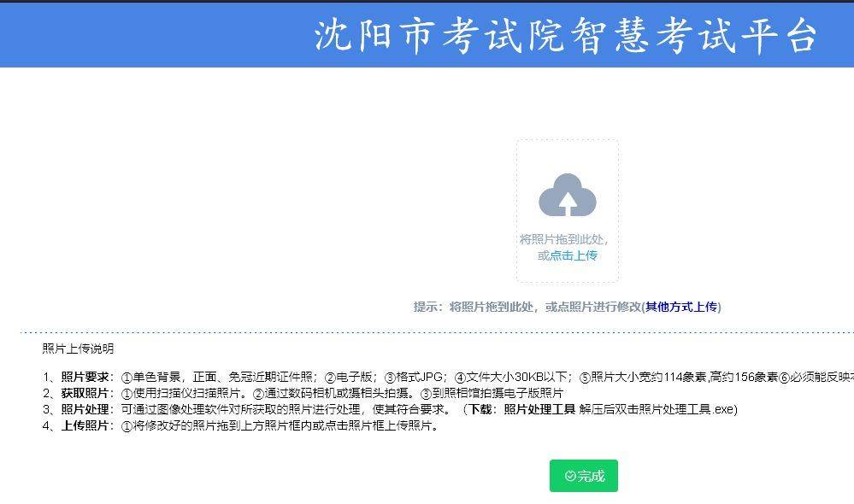This screenshot has height=504, width=854.
Task: Click the cloud upload icon
Action: coord(568,195)
